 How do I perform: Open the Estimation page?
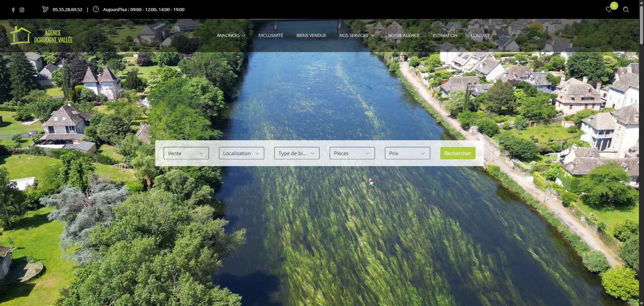pos(445,35)
